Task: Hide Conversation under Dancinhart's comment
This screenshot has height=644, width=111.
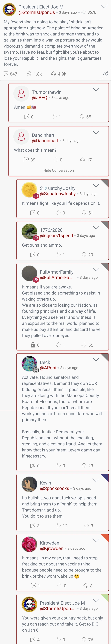Action: point(59,170)
